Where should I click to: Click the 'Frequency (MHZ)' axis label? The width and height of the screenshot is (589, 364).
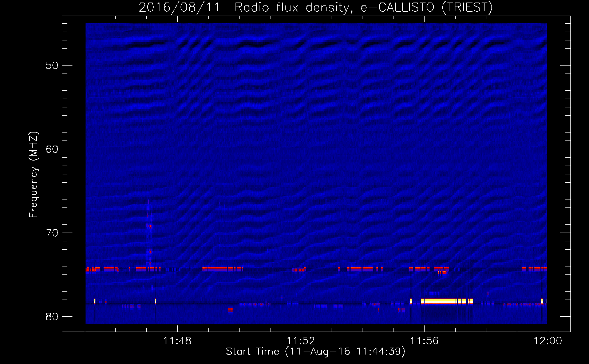click(33, 175)
